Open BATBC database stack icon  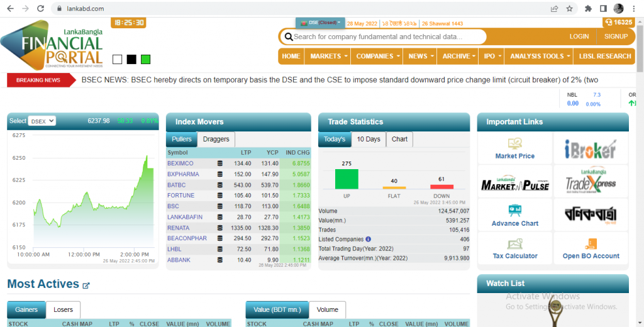pyautogui.click(x=219, y=186)
